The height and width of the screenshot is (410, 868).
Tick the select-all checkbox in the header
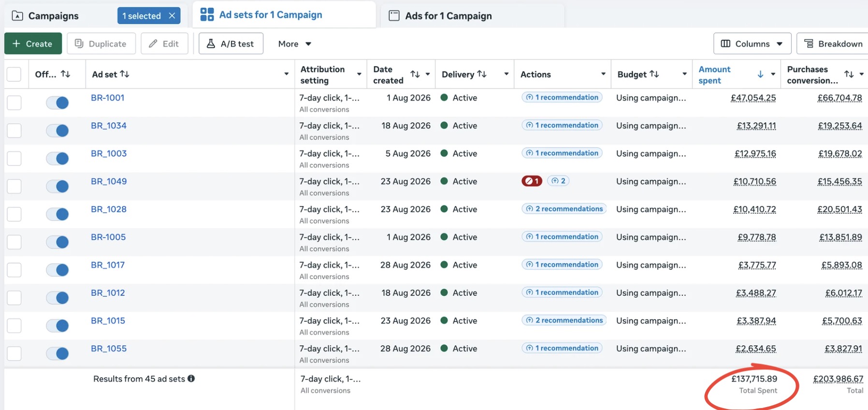click(14, 74)
